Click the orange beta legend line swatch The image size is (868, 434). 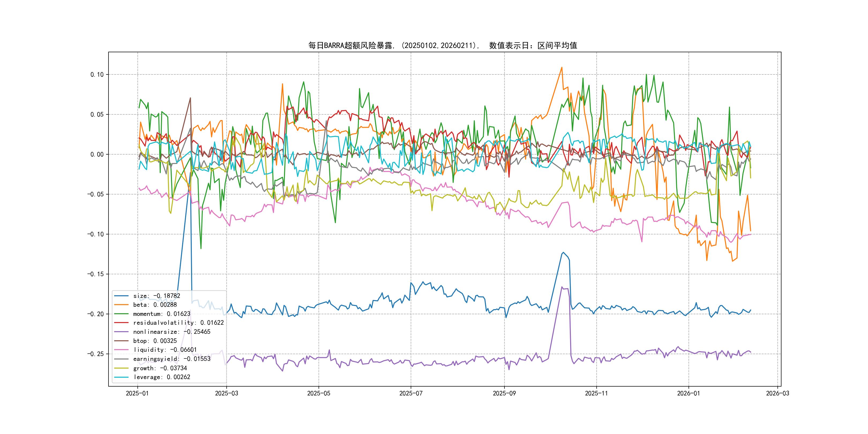[121, 305]
